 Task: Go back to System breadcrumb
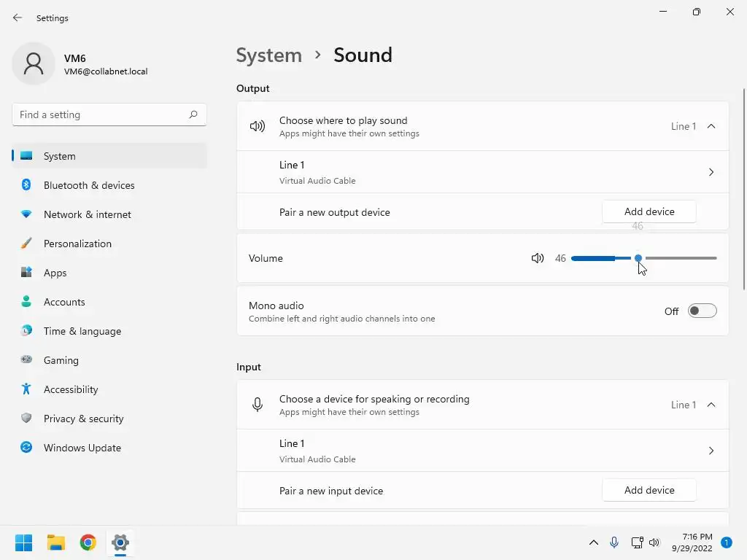coord(269,55)
